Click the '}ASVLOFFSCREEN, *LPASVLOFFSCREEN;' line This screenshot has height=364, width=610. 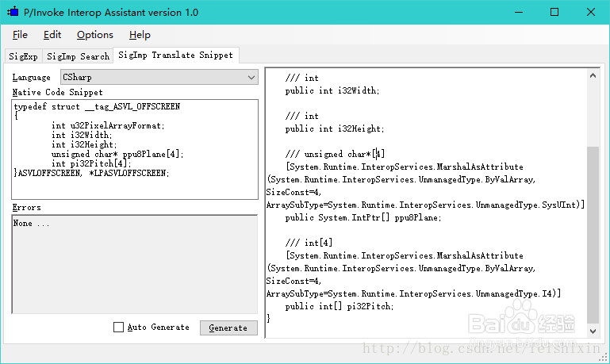coord(91,173)
